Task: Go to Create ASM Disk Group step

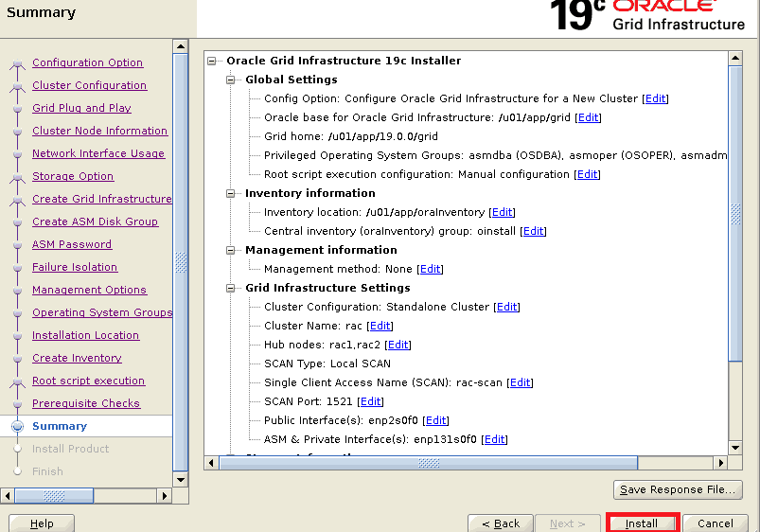Action: point(95,222)
